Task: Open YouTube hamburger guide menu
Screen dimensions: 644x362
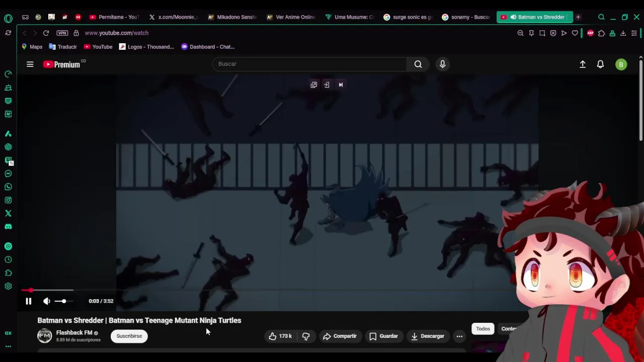Action: (30, 64)
